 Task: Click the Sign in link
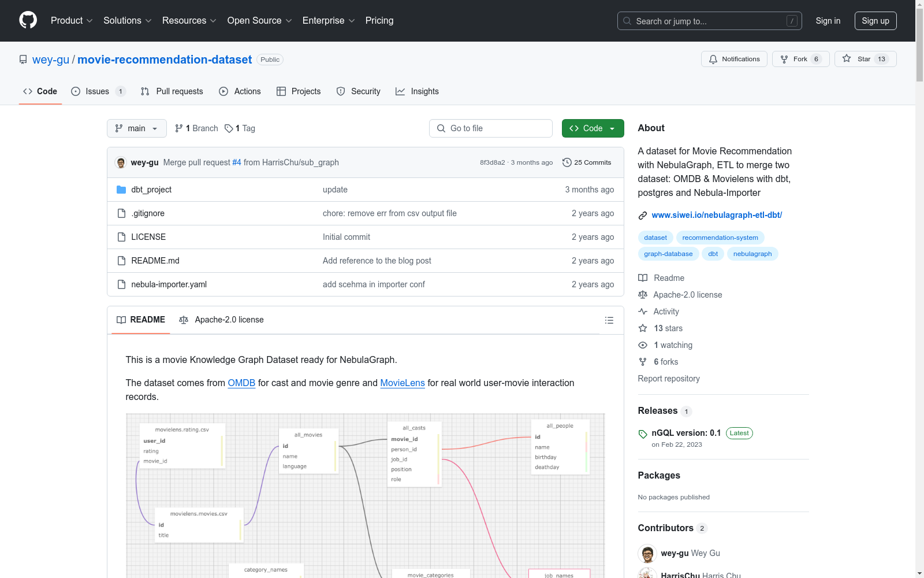(828, 21)
